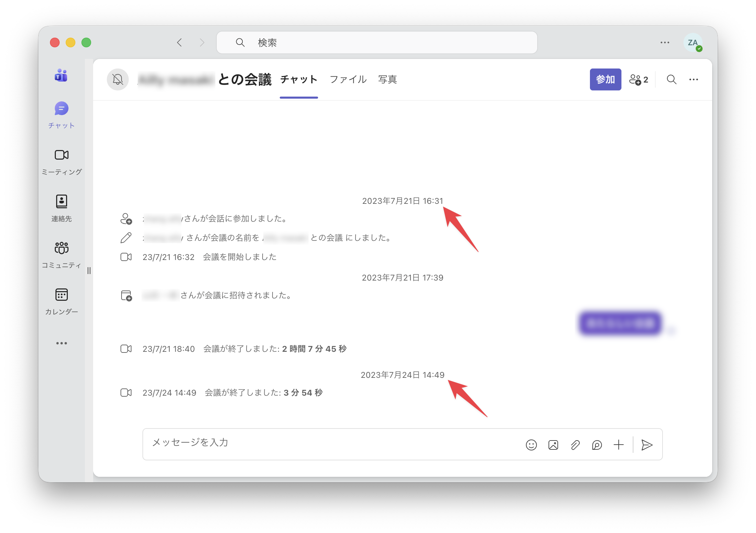Go forward with the forward arrow

(x=202, y=42)
